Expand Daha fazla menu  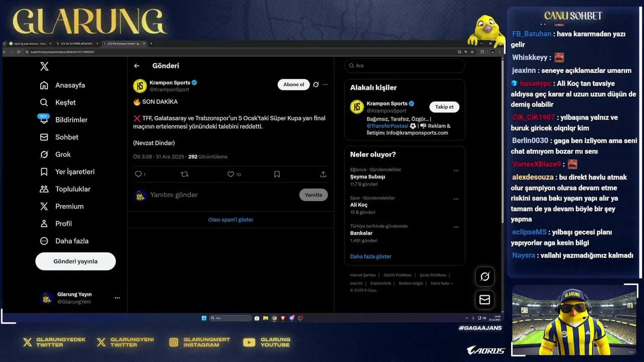[x=64, y=241]
